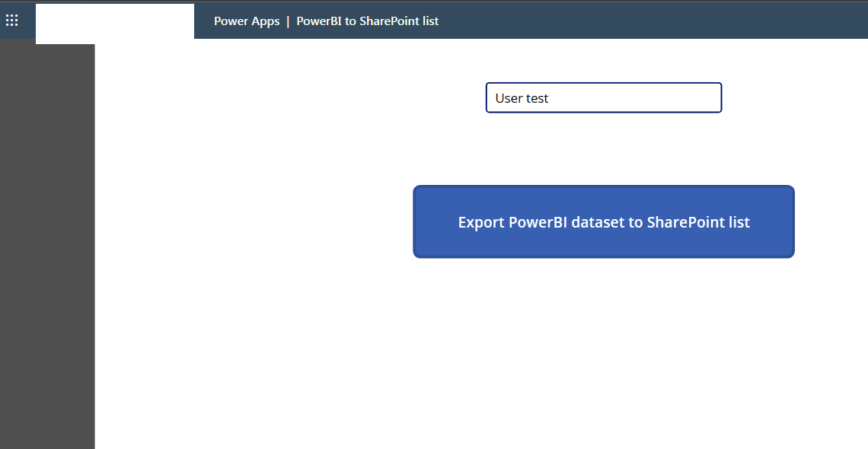Open the app launcher waffle icon
This screenshot has width=868, height=449.
(11, 21)
